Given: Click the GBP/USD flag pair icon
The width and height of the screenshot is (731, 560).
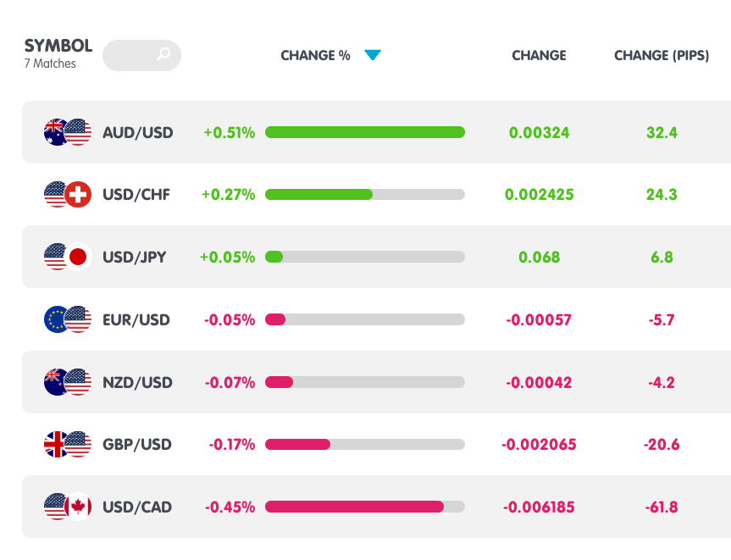Looking at the screenshot, I should tap(67, 444).
